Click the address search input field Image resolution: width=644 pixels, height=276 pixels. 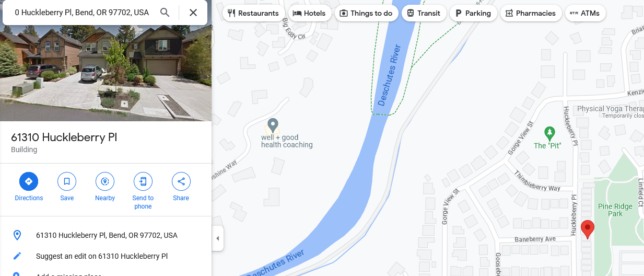82,13
